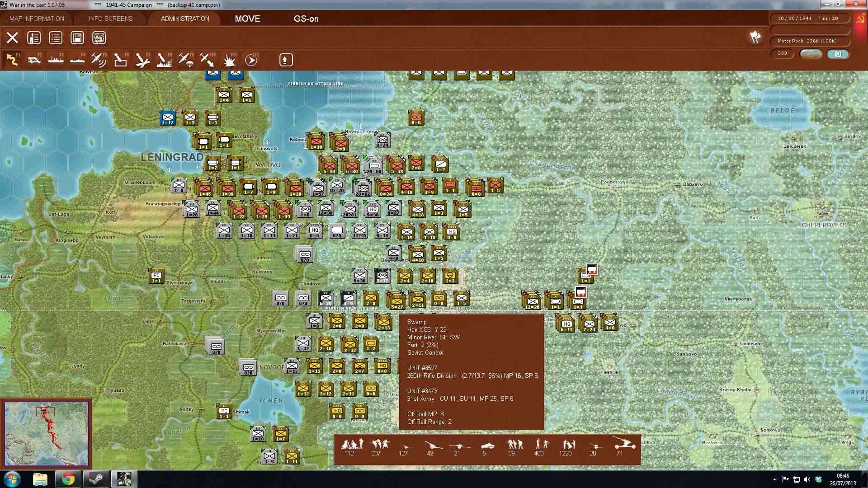Click the 260th Rifle Division tooltip line
868x488 pixels.
point(472,375)
